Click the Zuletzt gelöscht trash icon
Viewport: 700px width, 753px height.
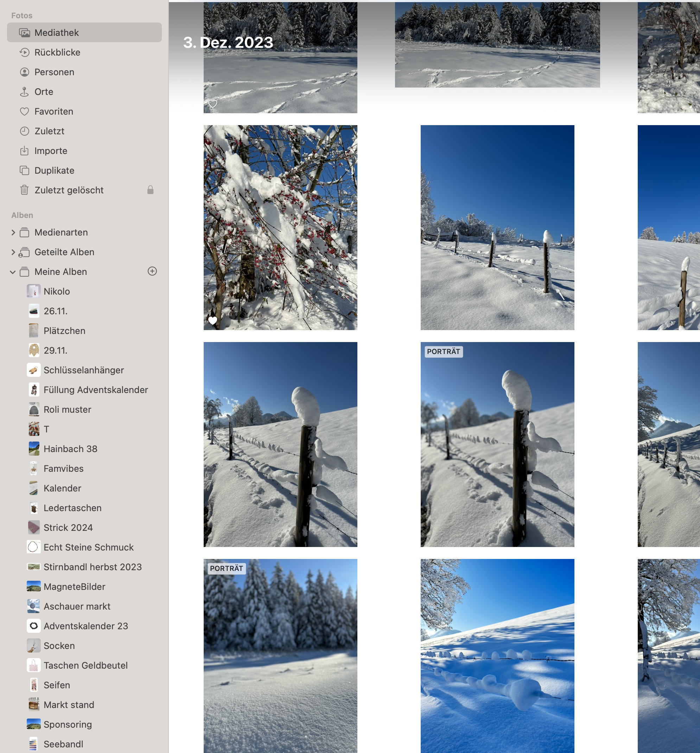[24, 190]
